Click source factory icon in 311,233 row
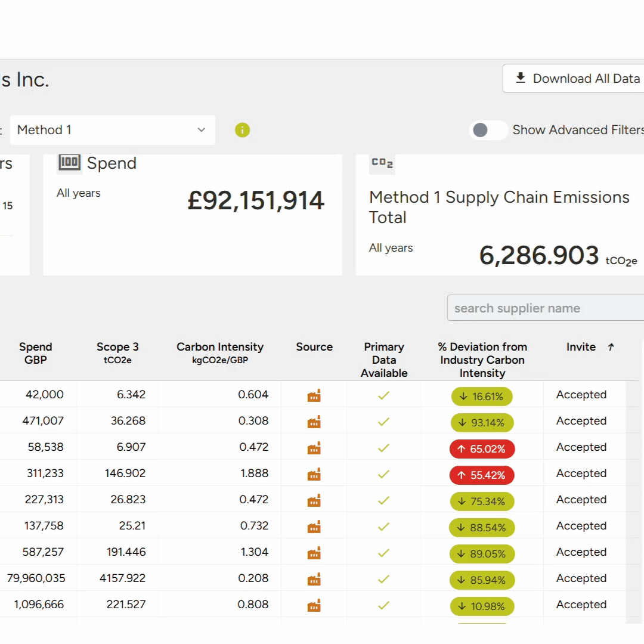The height and width of the screenshot is (644, 644). point(314,475)
